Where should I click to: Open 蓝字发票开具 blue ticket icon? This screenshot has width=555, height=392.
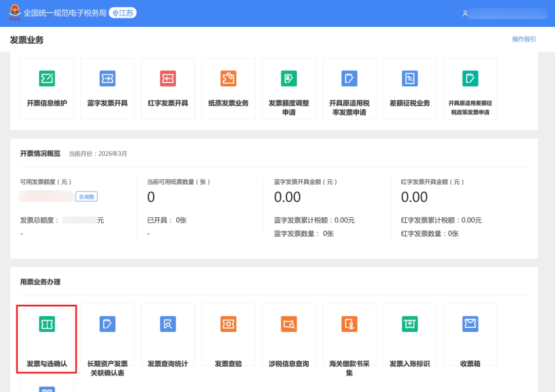(107, 79)
